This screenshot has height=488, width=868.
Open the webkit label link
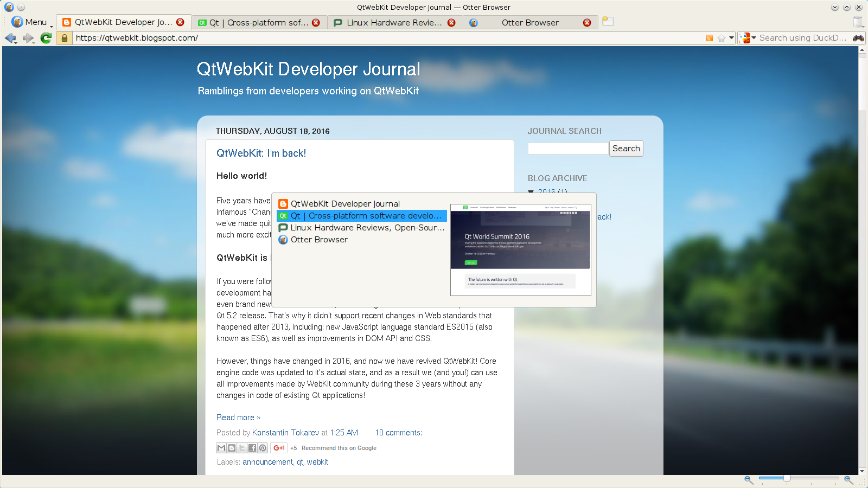coord(317,462)
